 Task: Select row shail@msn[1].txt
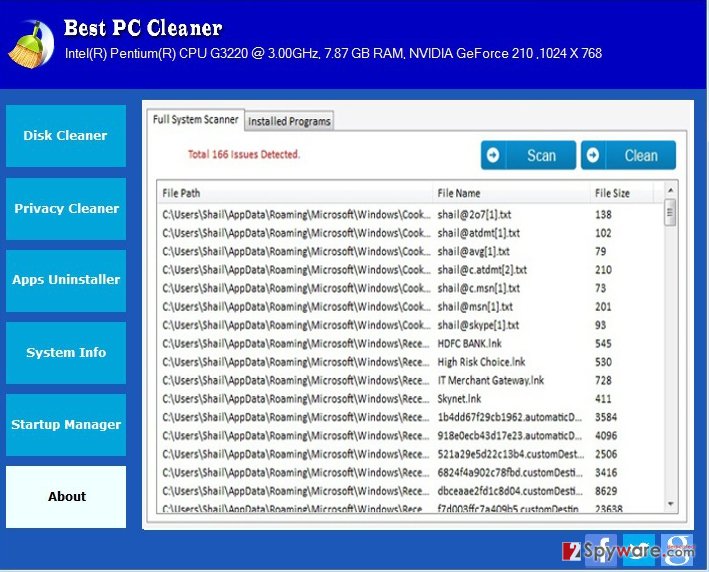[411, 307]
